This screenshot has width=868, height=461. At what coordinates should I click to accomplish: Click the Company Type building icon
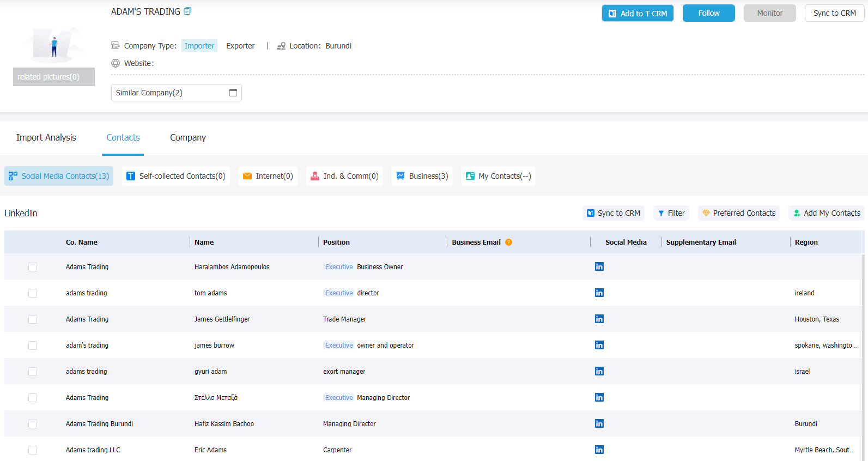click(x=116, y=46)
